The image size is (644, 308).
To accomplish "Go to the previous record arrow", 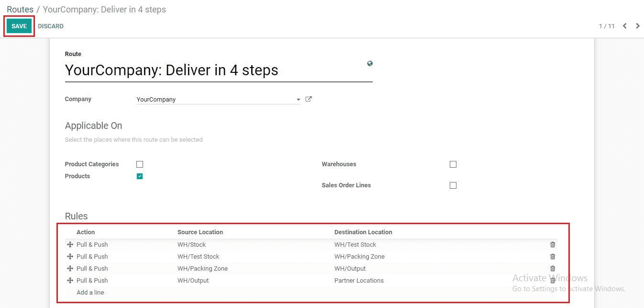I will click(x=624, y=26).
